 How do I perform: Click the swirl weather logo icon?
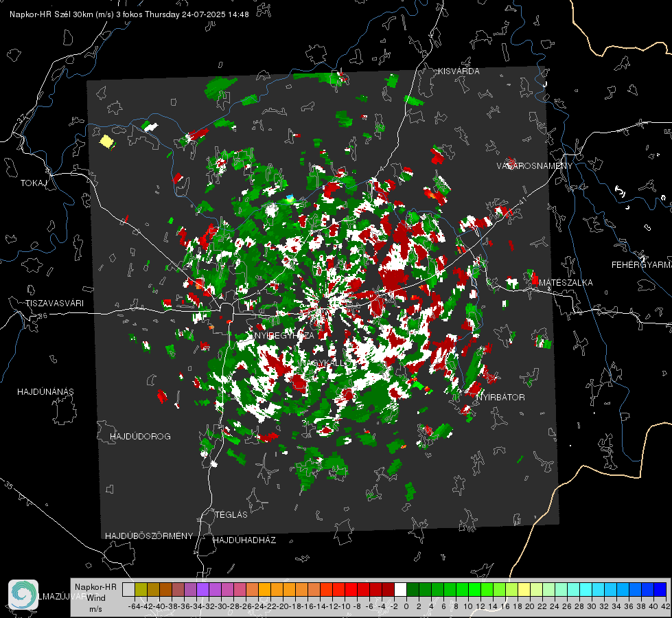(23, 595)
